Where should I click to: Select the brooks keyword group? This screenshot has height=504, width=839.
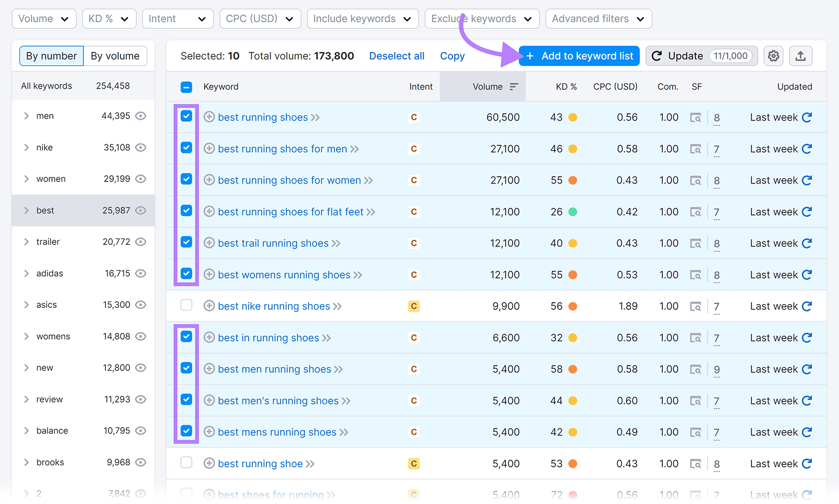click(x=83, y=462)
